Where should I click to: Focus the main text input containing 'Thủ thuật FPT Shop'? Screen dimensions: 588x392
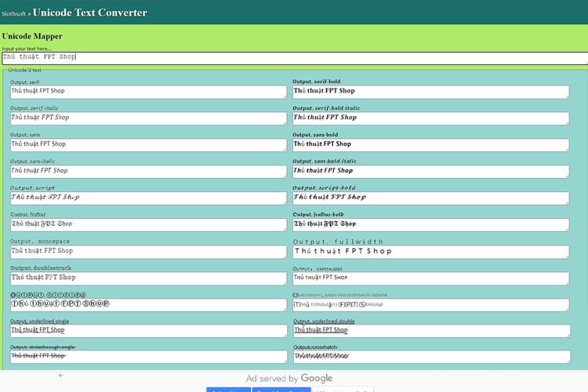click(295, 58)
